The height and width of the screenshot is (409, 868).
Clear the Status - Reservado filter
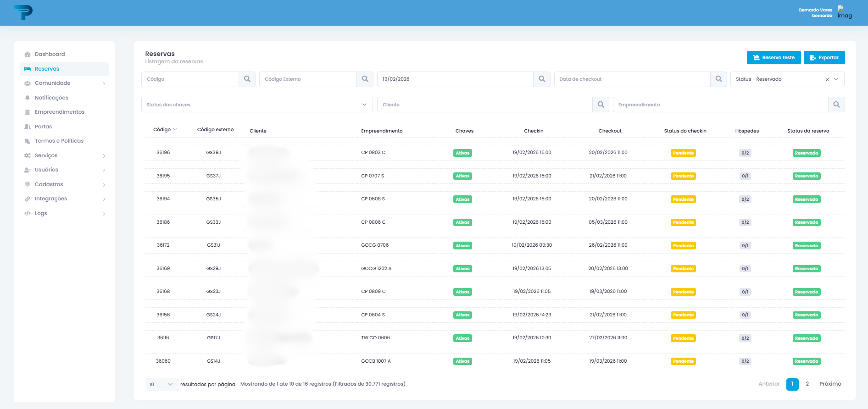[x=828, y=80]
